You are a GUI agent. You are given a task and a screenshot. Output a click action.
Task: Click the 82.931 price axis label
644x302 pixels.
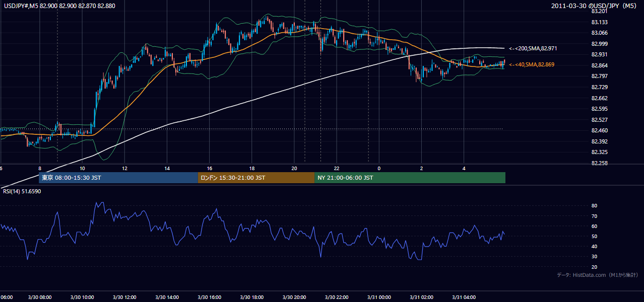pyautogui.click(x=599, y=54)
